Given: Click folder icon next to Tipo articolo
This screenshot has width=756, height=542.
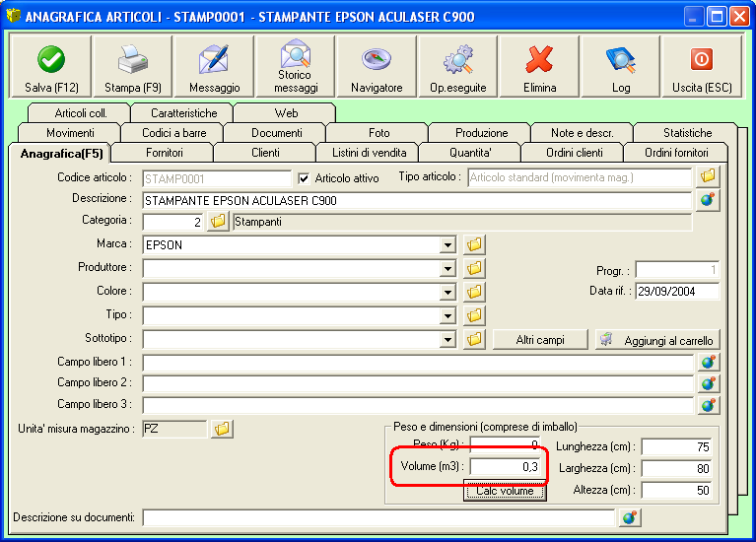Looking at the screenshot, I should click(708, 176).
